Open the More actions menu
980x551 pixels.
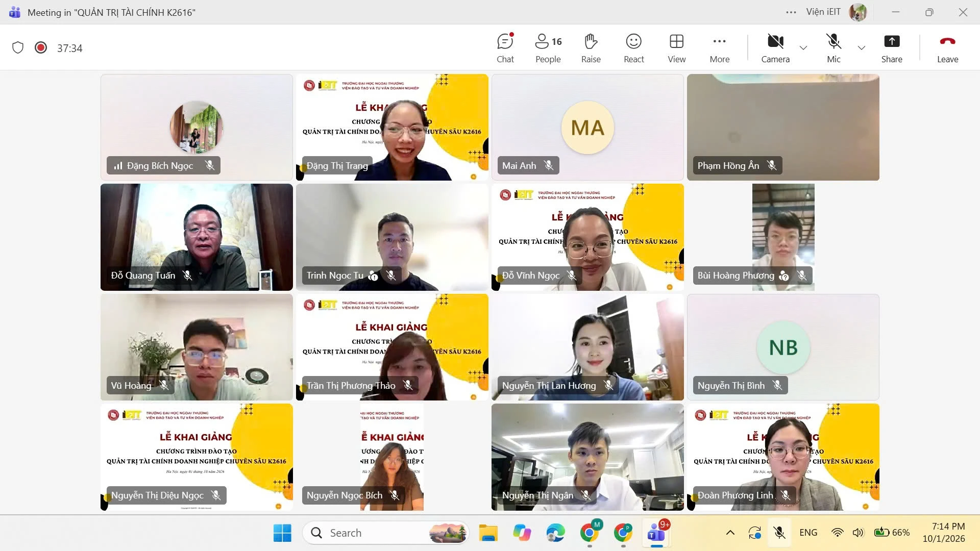point(720,48)
